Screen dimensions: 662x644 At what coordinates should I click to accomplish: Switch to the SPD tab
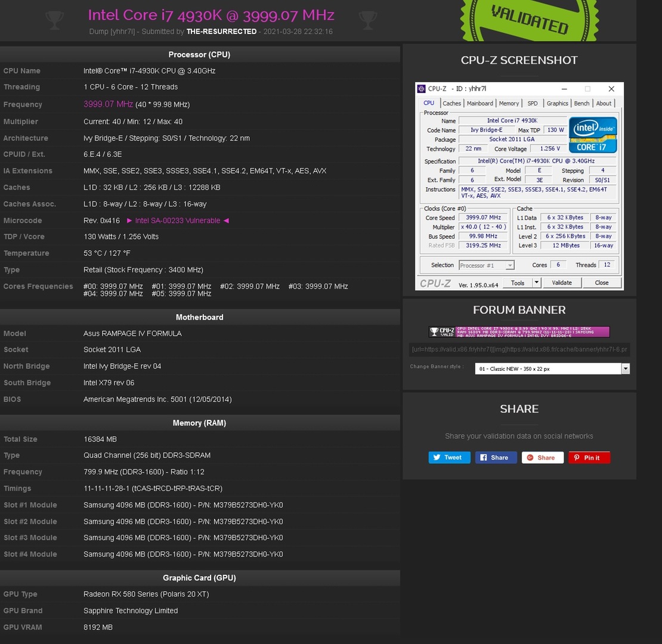click(533, 103)
